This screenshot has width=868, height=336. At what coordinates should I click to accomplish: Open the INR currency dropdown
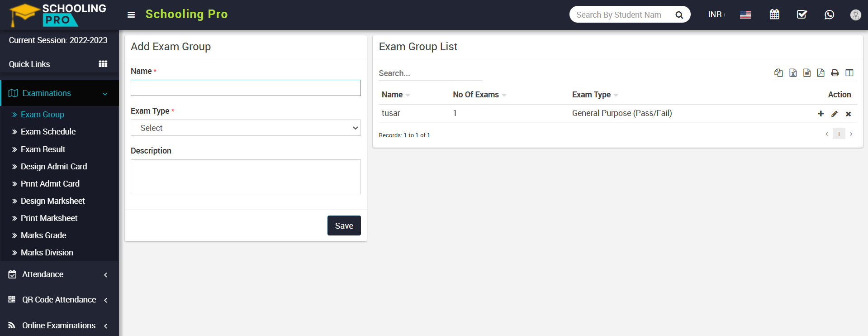point(716,14)
